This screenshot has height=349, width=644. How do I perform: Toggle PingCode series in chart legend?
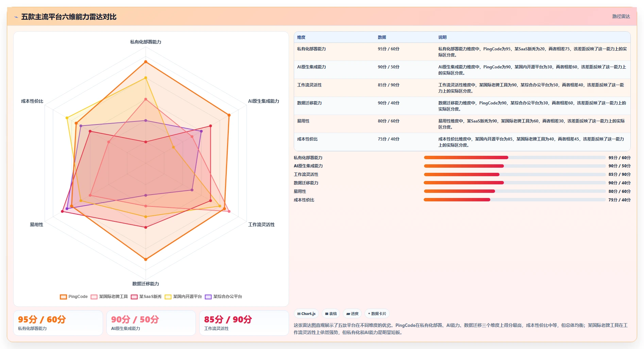click(74, 297)
